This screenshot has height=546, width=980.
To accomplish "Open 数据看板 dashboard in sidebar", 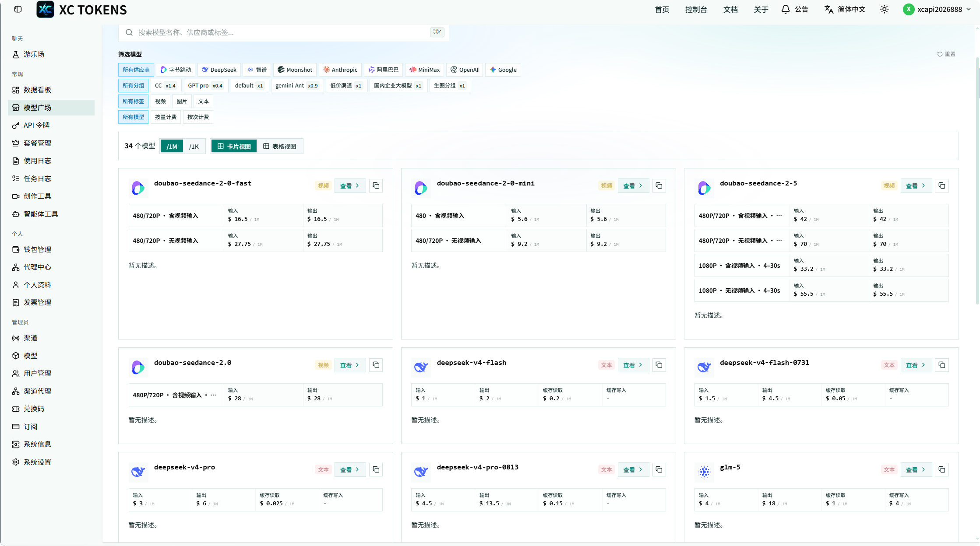I will click(51, 90).
